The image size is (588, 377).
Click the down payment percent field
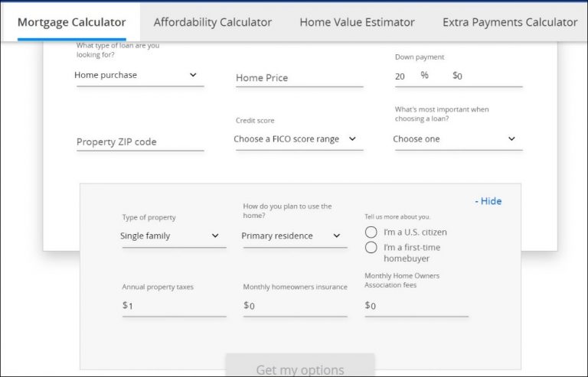click(x=403, y=76)
